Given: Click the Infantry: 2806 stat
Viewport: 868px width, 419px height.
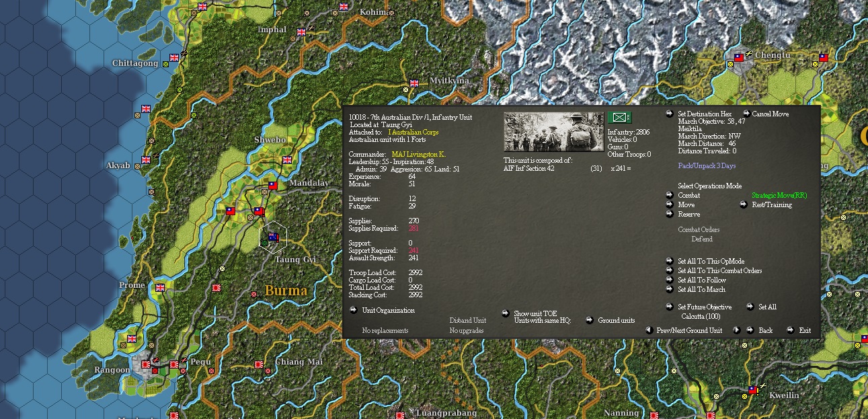Looking at the screenshot, I should click(x=629, y=132).
